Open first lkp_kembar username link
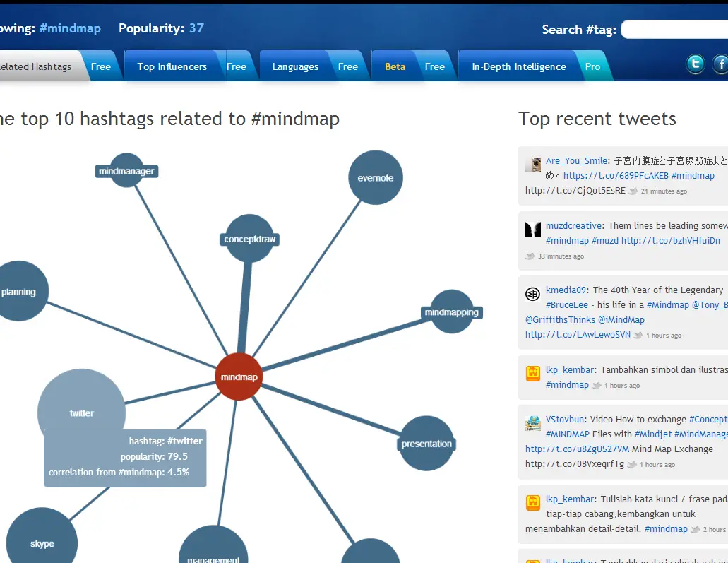 [x=569, y=369]
